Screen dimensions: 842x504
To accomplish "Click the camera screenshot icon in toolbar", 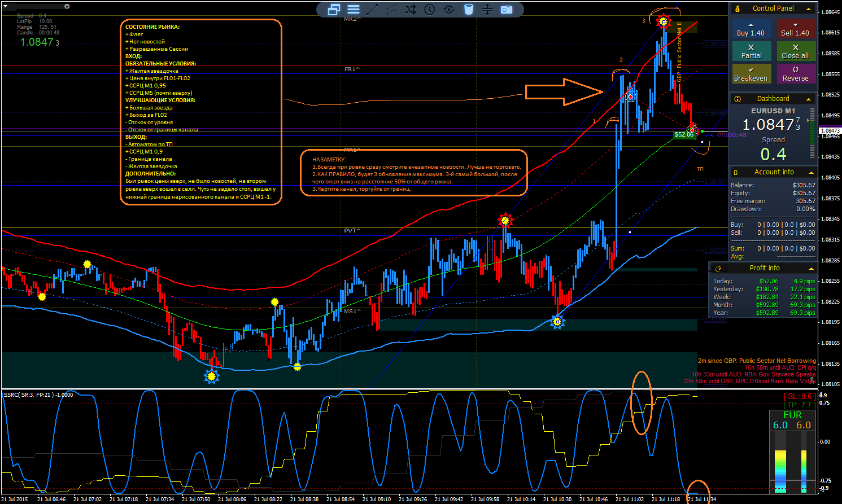I will click(507, 10).
